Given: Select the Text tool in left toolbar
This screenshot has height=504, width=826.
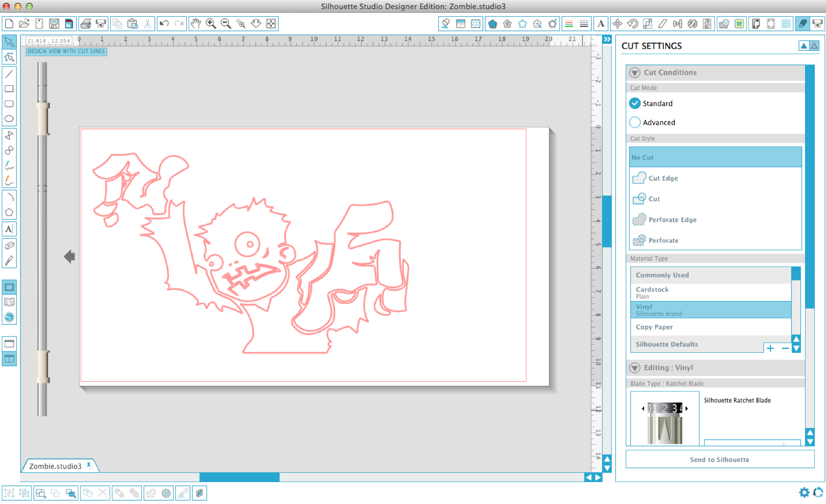Looking at the screenshot, I should 9,229.
